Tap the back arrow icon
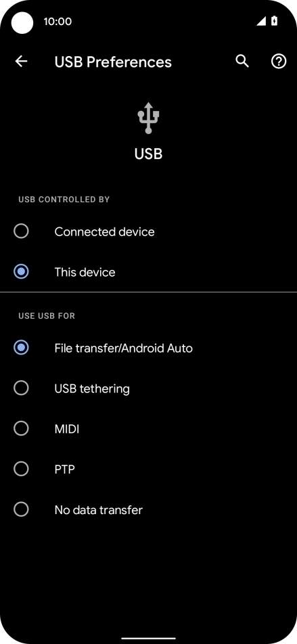Image resolution: width=297 pixels, height=644 pixels. (21, 62)
